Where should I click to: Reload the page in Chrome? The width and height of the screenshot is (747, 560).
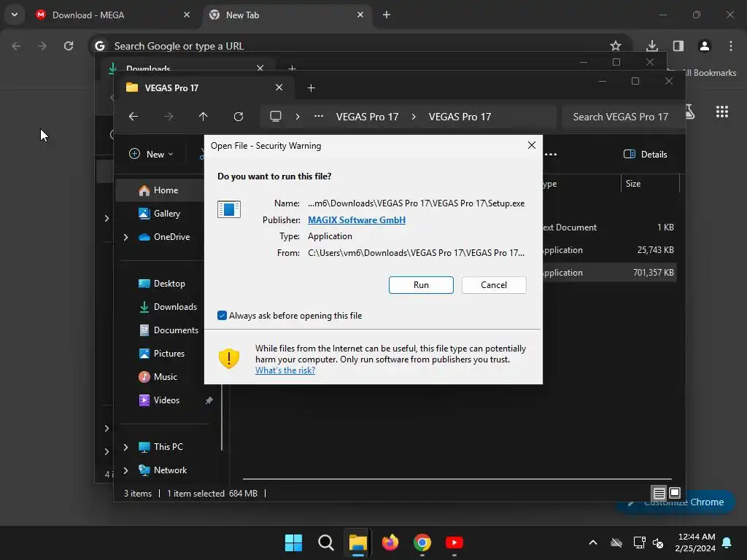pos(69,46)
